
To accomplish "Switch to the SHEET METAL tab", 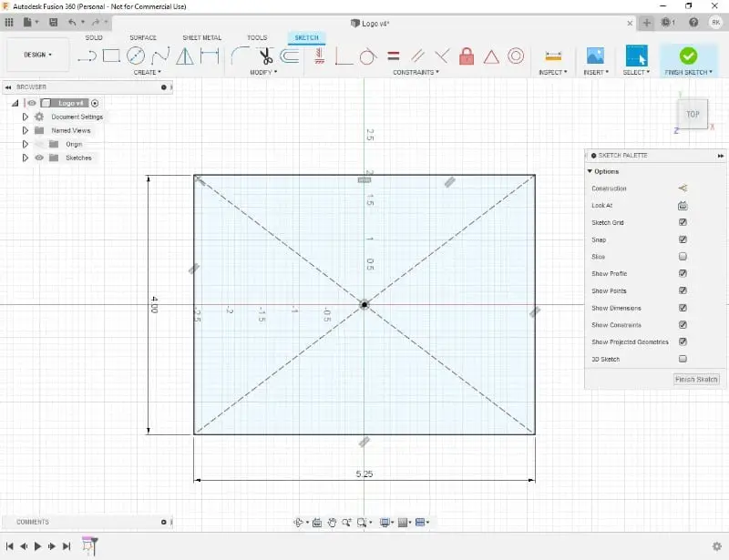I will coord(201,37).
